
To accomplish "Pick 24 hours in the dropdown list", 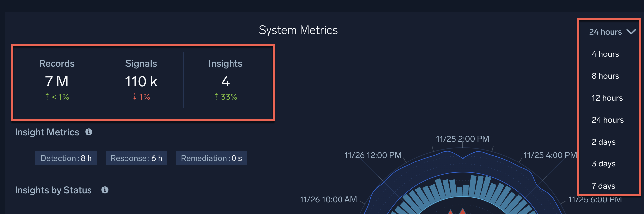I will coord(607,120).
